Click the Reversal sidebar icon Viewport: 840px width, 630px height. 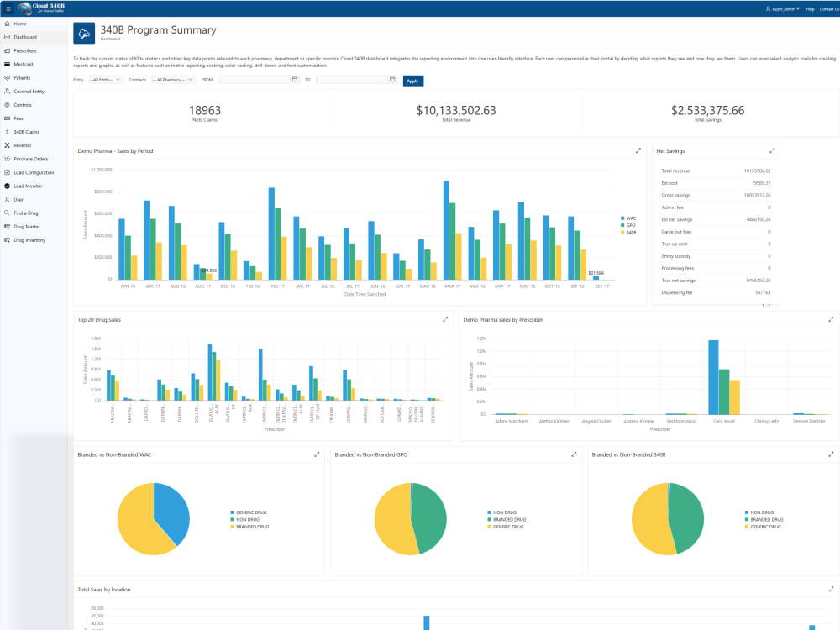[7, 145]
